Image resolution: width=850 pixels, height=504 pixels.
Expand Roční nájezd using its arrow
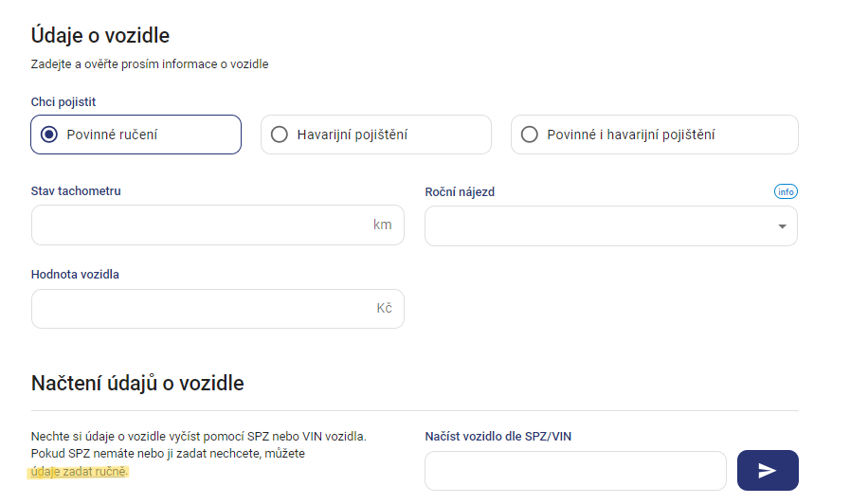(x=782, y=226)
